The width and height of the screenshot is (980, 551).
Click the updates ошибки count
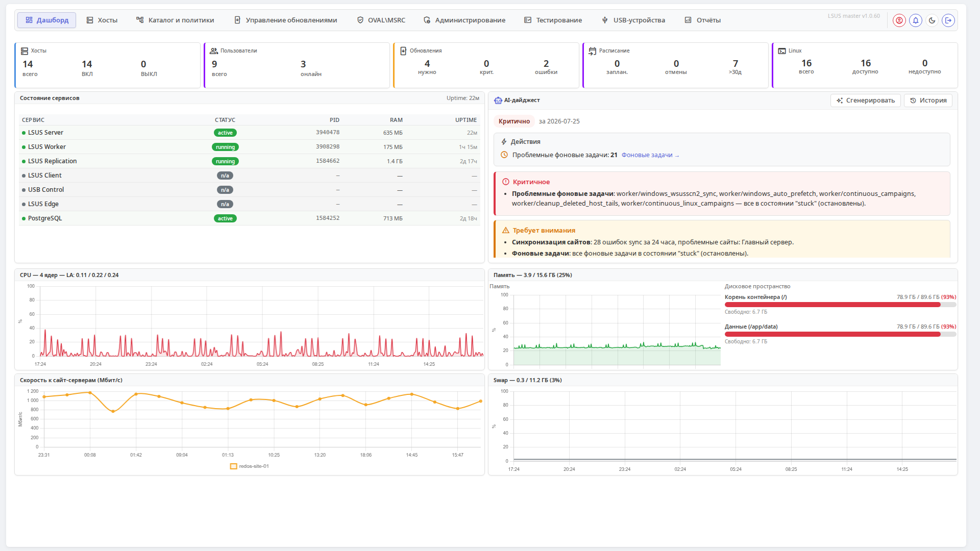click(x=546, y=67)
